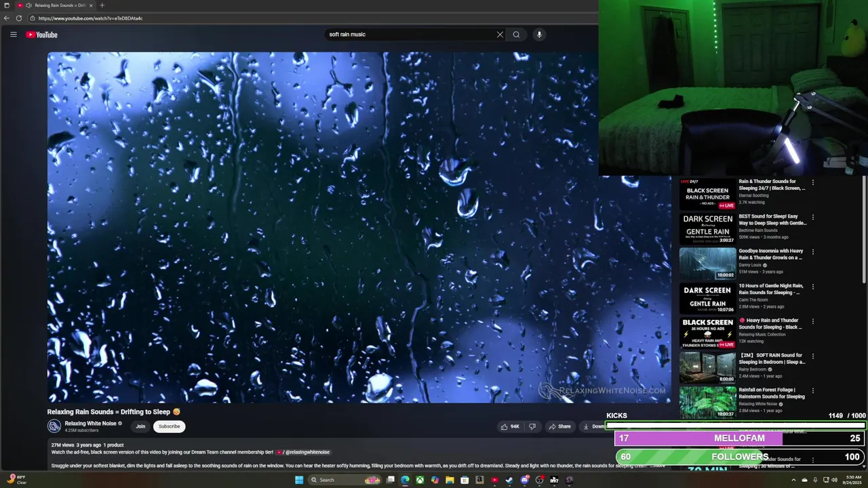Click the page vertical scrollbar
This screenshot has width=868, height=488.
pos(865,230)
